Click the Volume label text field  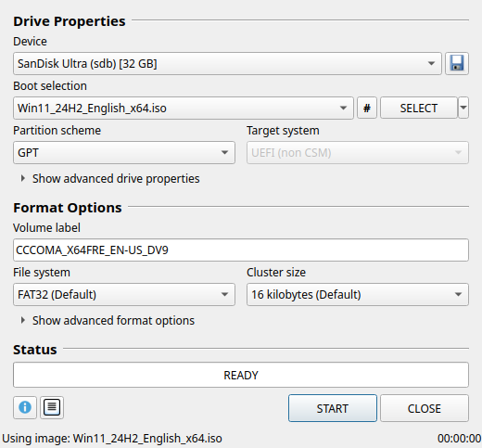point(241,250)
